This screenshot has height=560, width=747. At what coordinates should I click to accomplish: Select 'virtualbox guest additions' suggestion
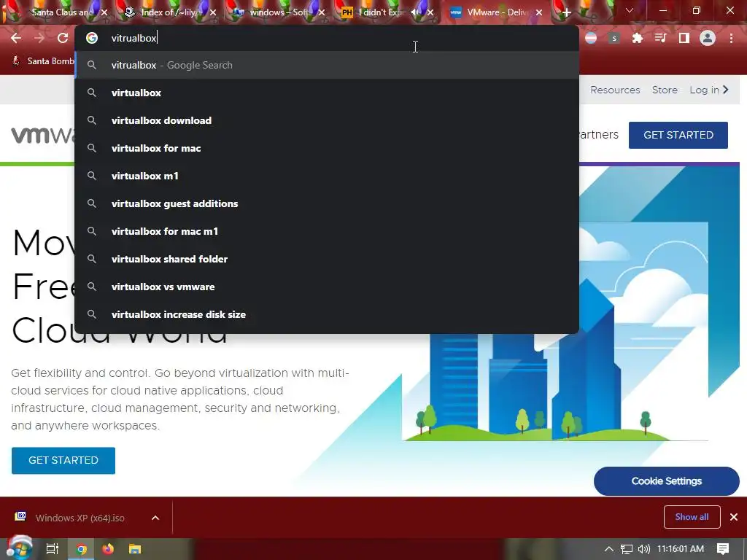[327, 203]
